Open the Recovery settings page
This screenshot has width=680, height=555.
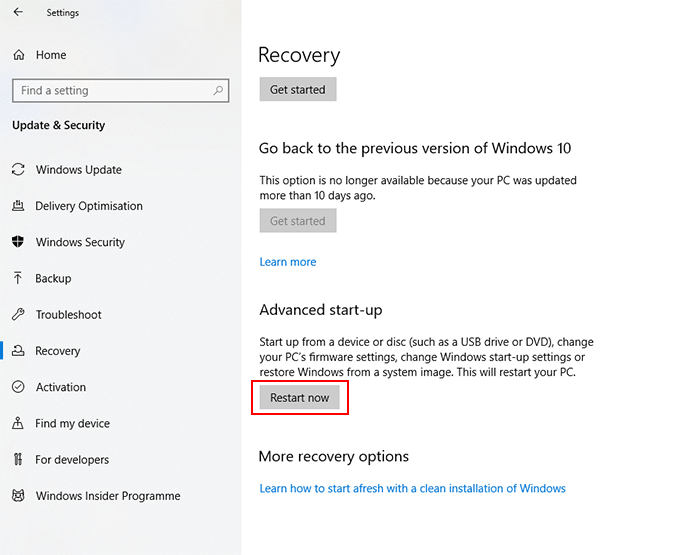pos(58,351)
